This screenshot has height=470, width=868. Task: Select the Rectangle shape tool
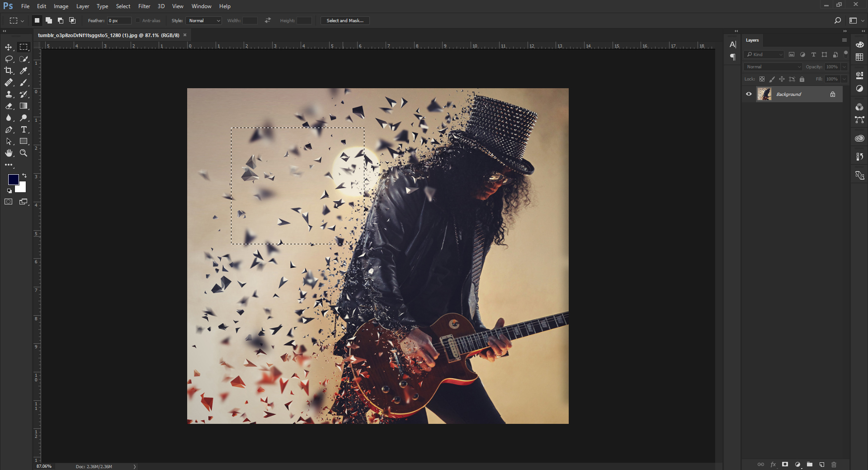coord(24,141)
